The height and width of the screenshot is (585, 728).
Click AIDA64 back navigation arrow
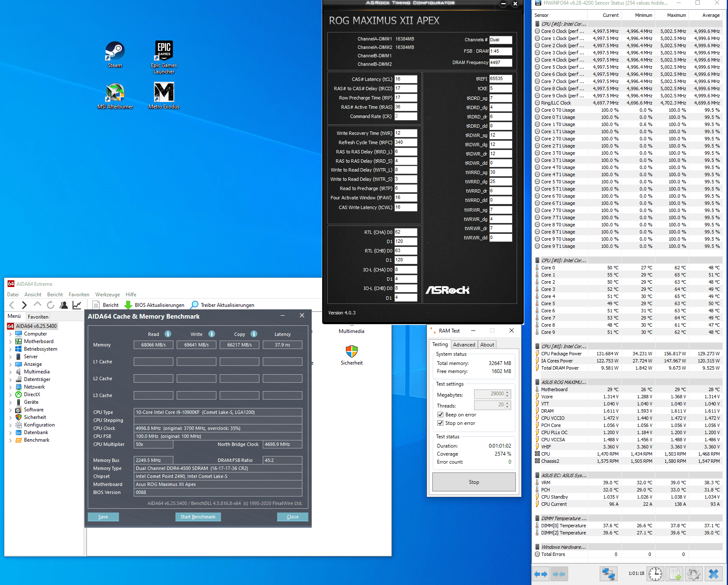[x=12, y=305]
